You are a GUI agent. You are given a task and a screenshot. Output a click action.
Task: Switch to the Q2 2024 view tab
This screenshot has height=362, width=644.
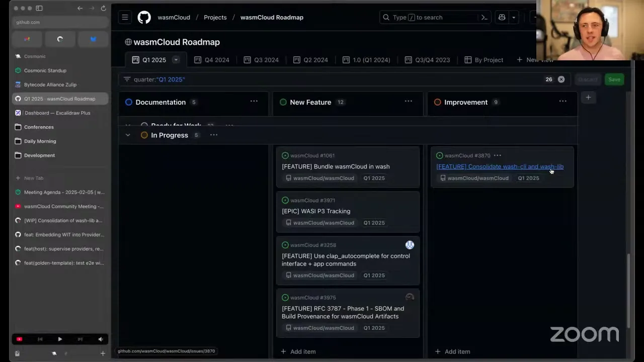pos(310,60)
